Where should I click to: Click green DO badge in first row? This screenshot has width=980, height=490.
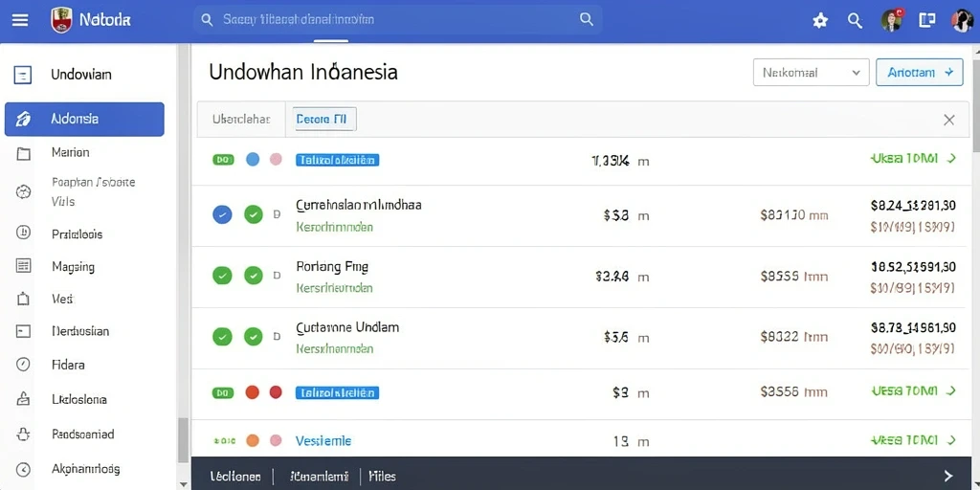223,160
